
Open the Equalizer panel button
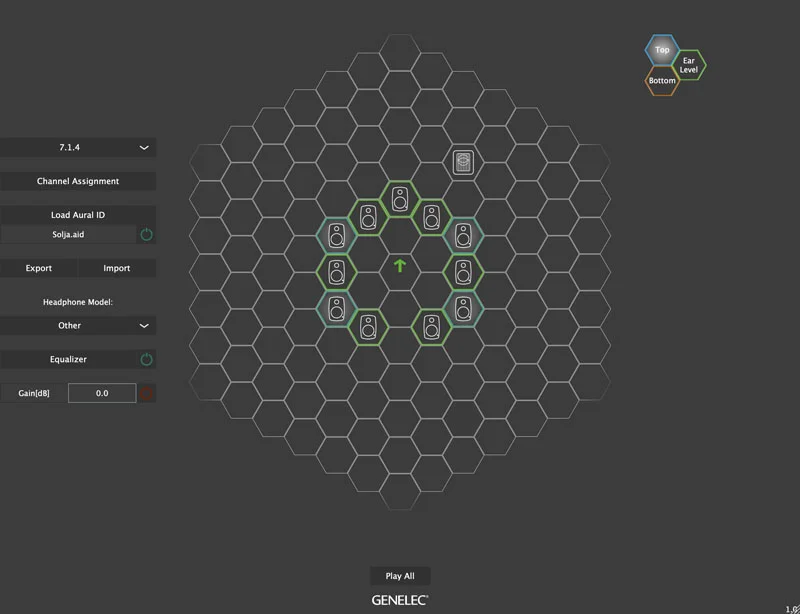(68, 359)
